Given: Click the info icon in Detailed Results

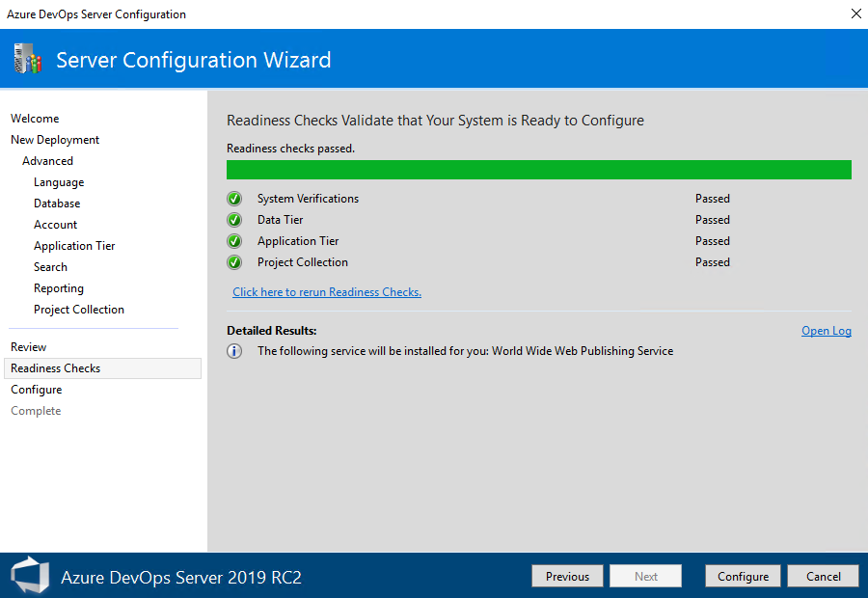Looking at the screenshot, I should click(x=233, y=351).
